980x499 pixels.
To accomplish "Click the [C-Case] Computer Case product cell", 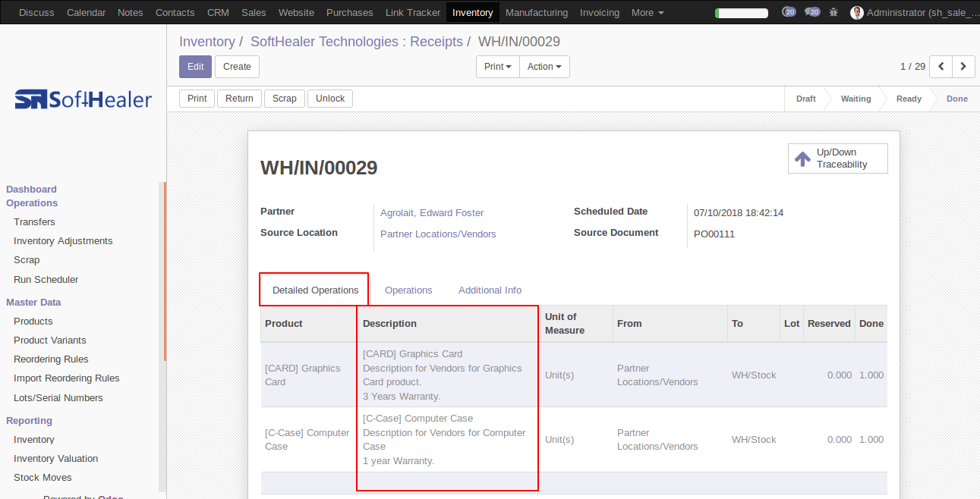I will [x=309, y=440].
